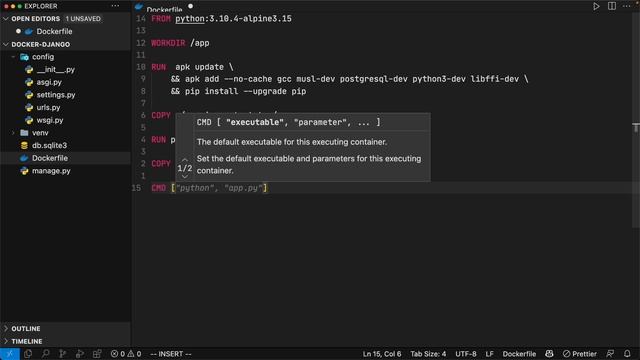Screen dimensions: 640x360
Task: Open editor More Actions ellipsis
Action: 627,6
